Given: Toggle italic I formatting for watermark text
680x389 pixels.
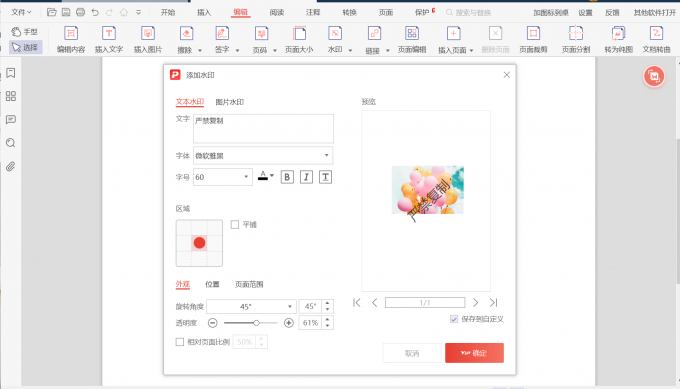Looking at the screenshot, I should (x=306, y=177).
